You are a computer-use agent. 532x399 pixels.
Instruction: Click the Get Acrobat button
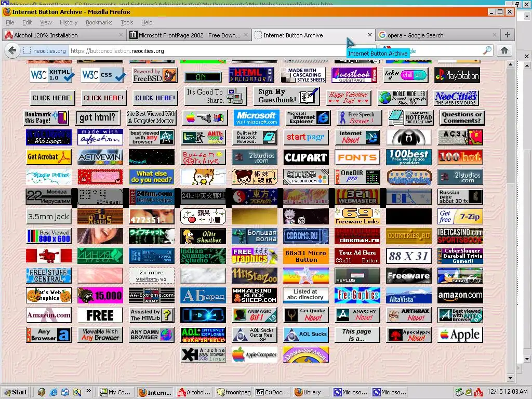pyautogui.click(x=49, y=157)
